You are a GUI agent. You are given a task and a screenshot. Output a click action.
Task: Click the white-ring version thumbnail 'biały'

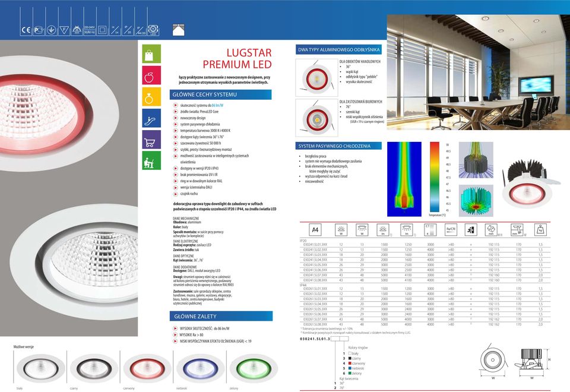point(41,369)
